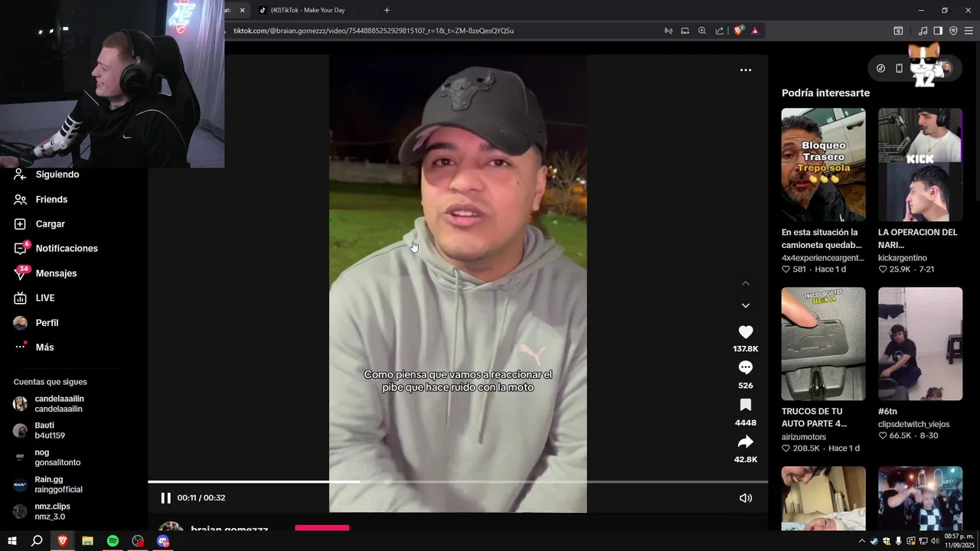Open Perfil in the sidebar
Image resolution: width=980 pixels, height=551 pixels.
pyautogui.click(x=47, y=323)
